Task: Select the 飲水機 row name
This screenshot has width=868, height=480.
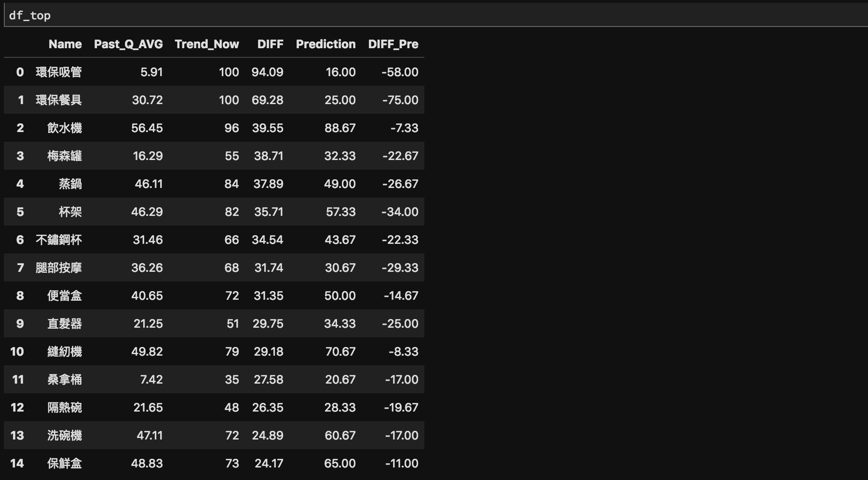Action: (x=65, y=128)
